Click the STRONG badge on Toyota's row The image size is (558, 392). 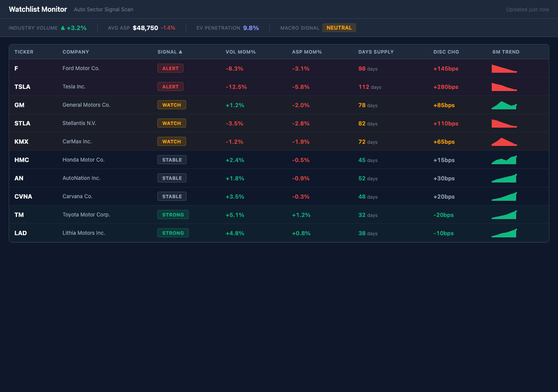click(173, 214)
